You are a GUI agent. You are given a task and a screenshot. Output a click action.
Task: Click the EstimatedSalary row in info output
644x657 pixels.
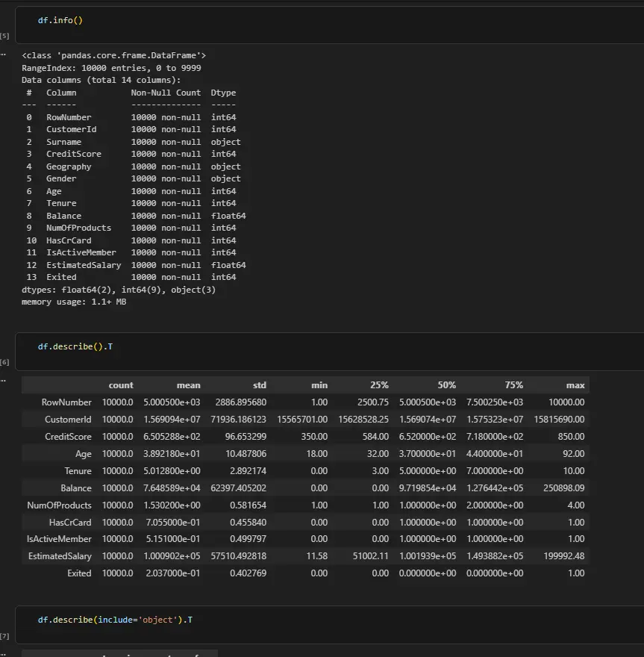point(136,265)
